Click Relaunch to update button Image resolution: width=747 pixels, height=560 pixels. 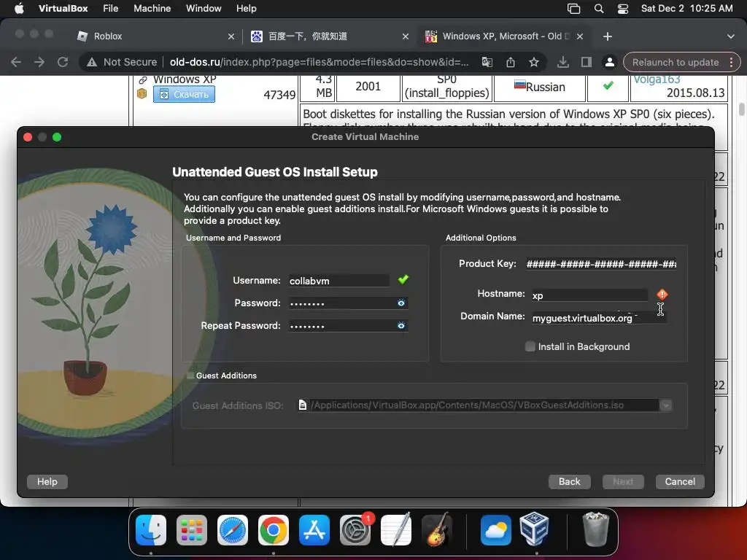pos(676,62)
